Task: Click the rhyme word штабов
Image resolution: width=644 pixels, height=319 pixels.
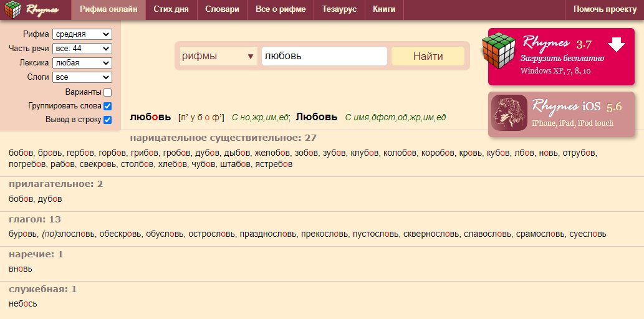Action: [235, 164]
